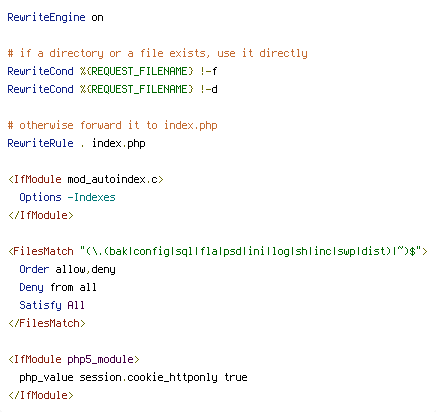Click the first RewriteCond keyword
The width and height of the screenshot is (436, 412).
tap(40, 71)
